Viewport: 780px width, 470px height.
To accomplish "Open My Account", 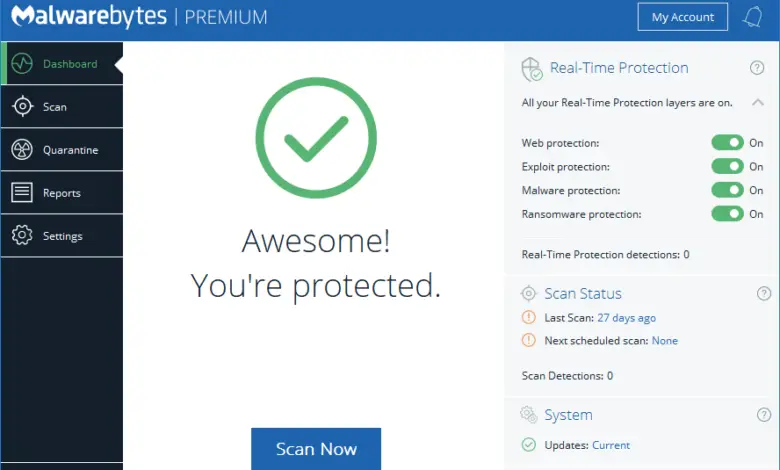I will click(x=683, y=17).
